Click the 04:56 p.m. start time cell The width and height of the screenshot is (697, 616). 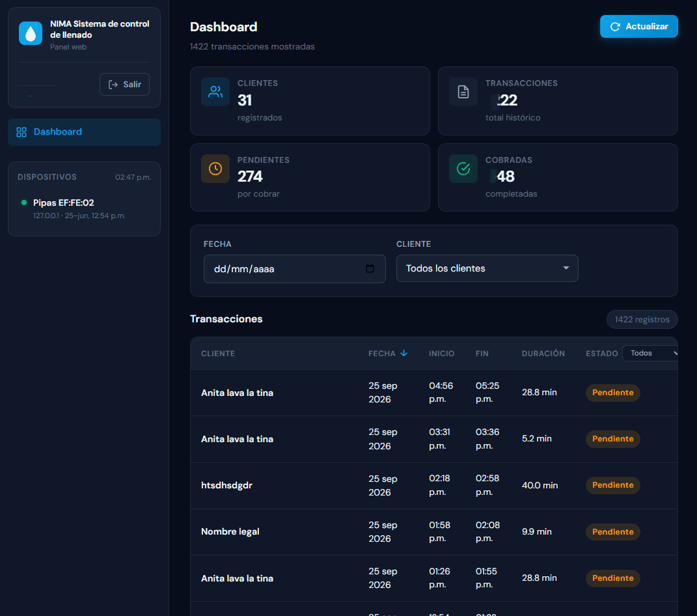441,392
